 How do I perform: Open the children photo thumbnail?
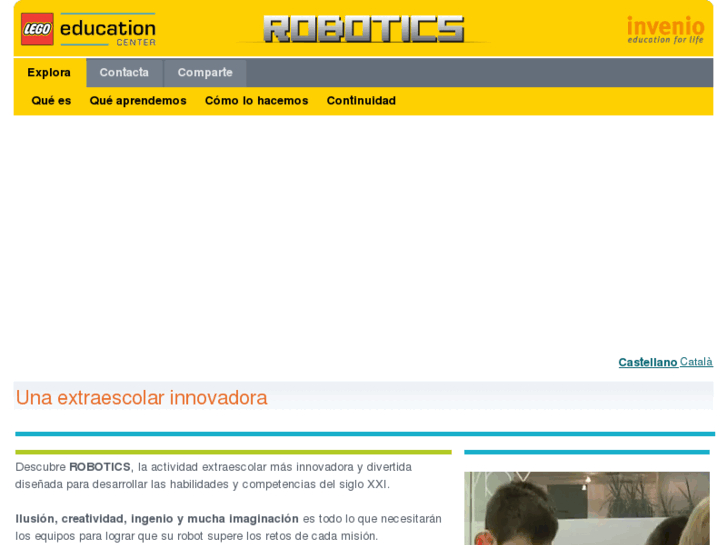click(x=587, y=508)
